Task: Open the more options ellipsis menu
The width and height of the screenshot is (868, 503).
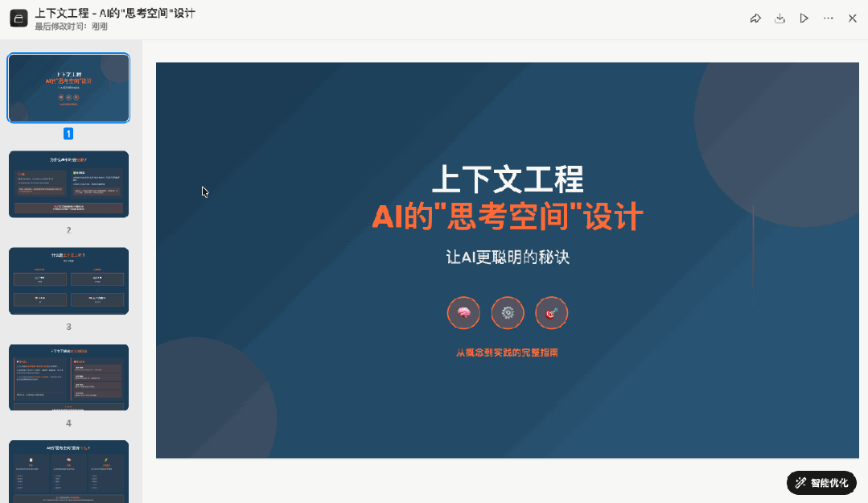Action: point(829,19)
